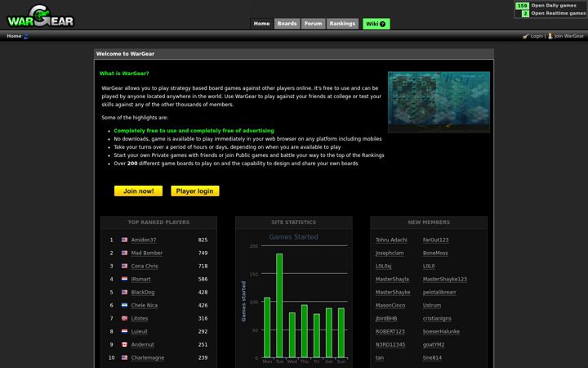Click Luieuil's flag icon
Image resolution: width=588 pixels, height=368 pixels.
coord(124,331)
